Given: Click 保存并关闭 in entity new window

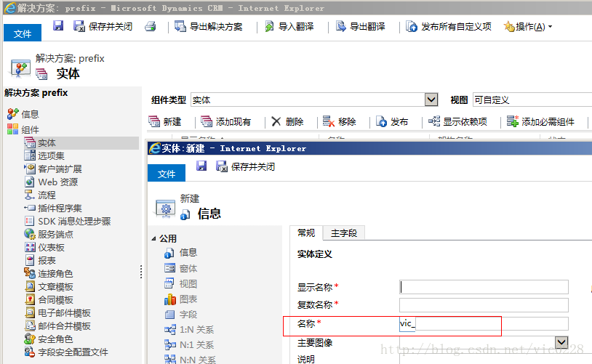Looking at the screenshot, I should [245, 166].
